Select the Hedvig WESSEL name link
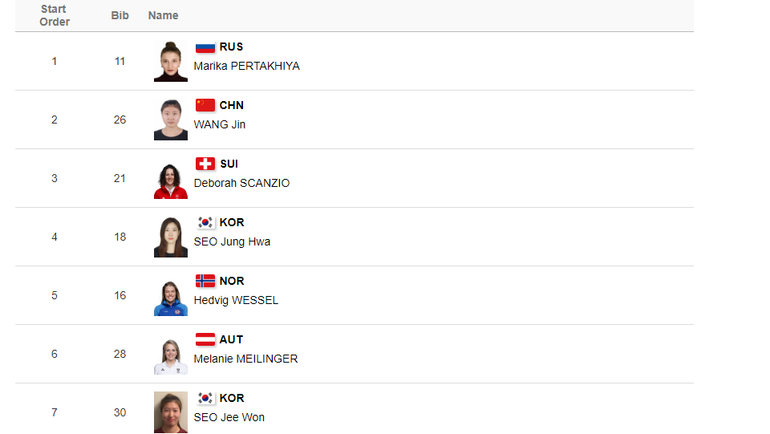 pos(236,300)
